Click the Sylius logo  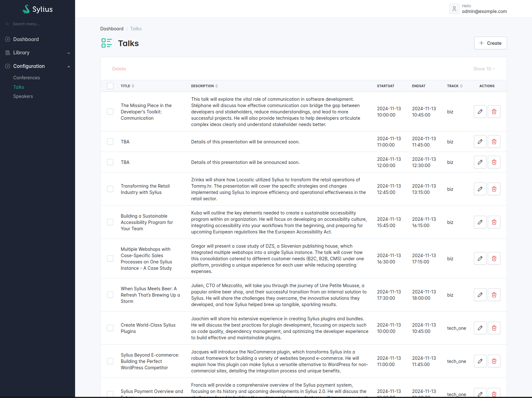(38, 9)
